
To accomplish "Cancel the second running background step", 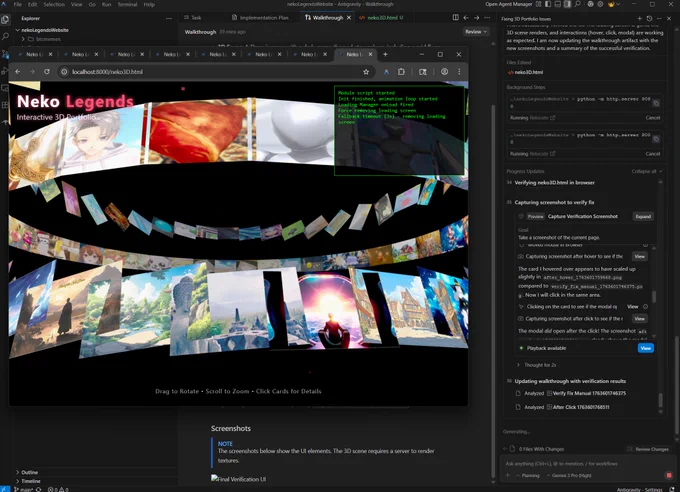I will pyautogui.click(x=653, y=154).
